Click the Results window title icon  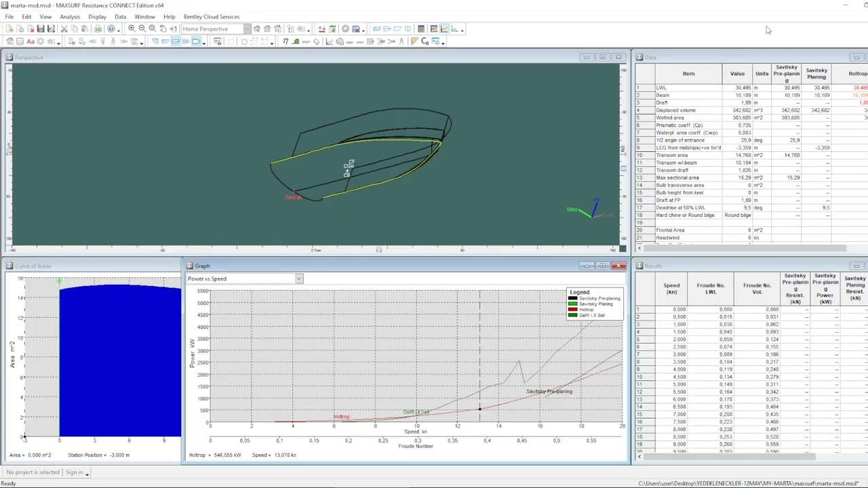click(x=639, y=266)
